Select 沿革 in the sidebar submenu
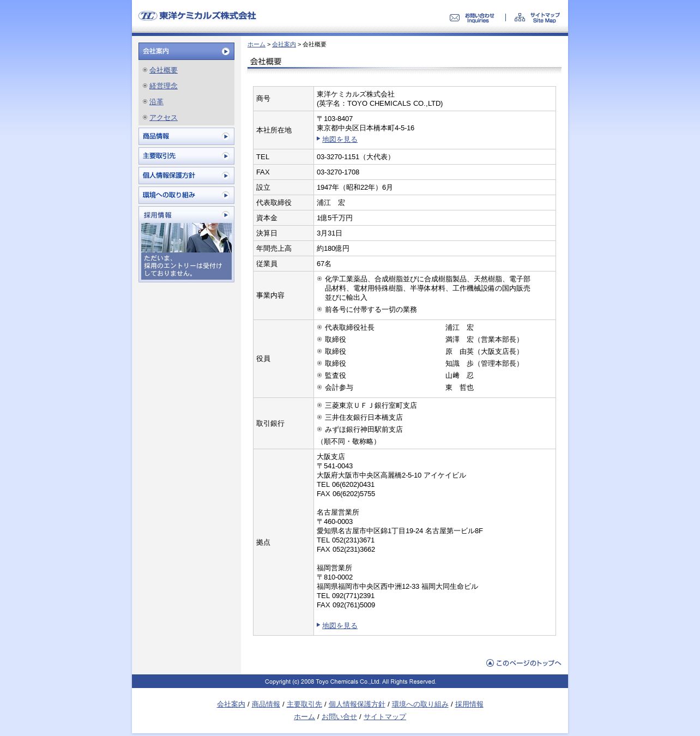This screenshot has width=700, height=736. click(156, 102)
